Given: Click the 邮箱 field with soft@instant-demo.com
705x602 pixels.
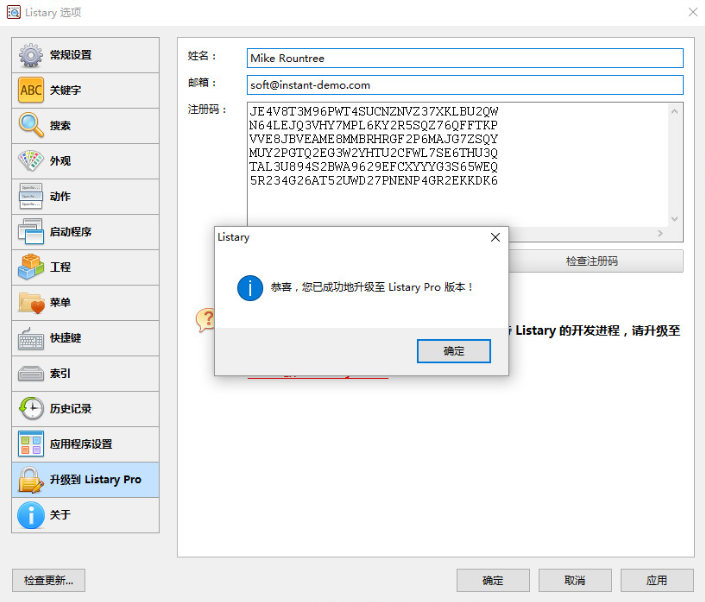Looking at the screenshot, I should tap(465, 85).
